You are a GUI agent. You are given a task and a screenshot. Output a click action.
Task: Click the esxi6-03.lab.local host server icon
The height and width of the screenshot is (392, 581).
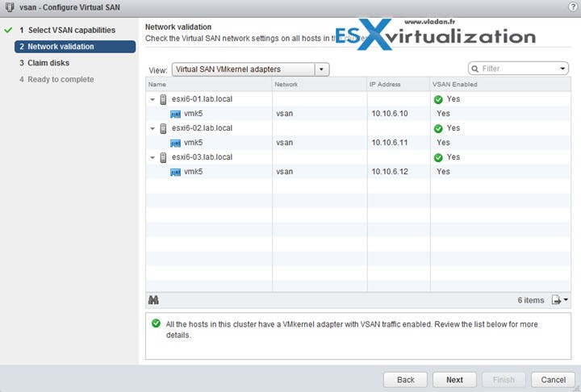pos(163,157)
